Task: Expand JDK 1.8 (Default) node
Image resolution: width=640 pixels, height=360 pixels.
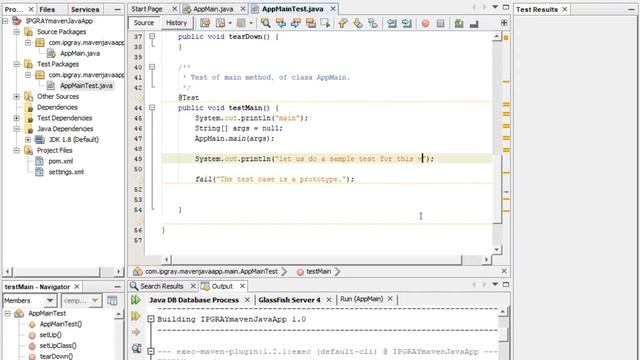Action: 28,140
